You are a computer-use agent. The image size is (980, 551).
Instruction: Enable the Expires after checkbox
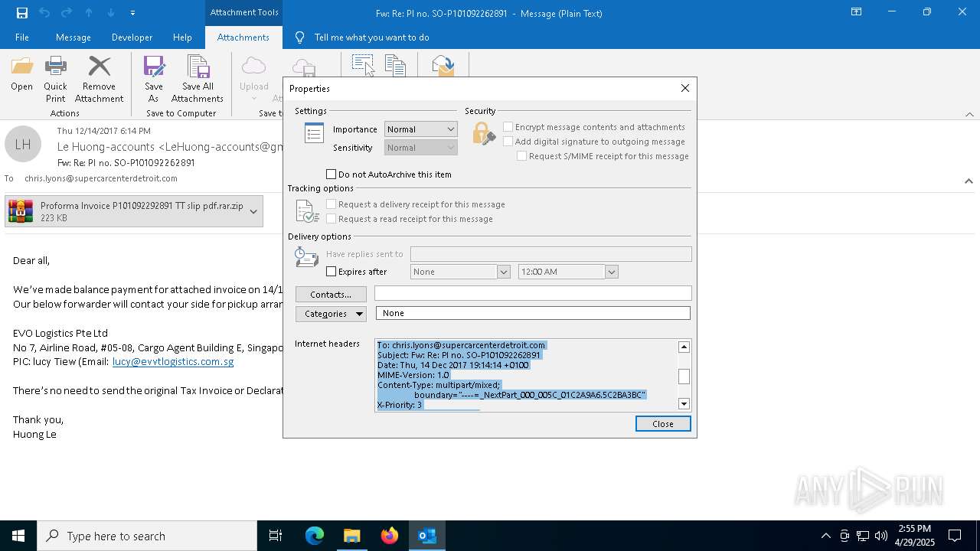click(x=332, y=272)
